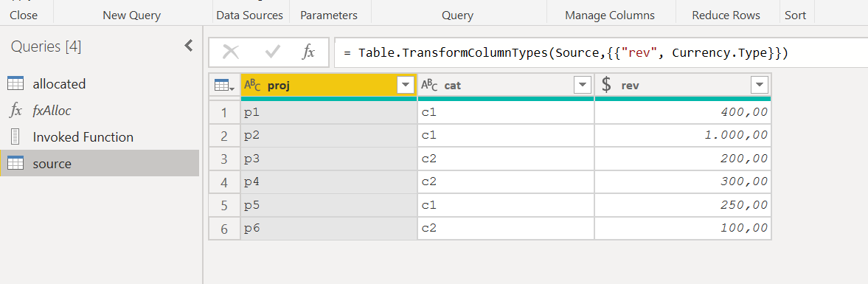Click the cat cell in row p6
Viewport: 868px width, 284px height.
pyautogui.click(x=505, y=228)
